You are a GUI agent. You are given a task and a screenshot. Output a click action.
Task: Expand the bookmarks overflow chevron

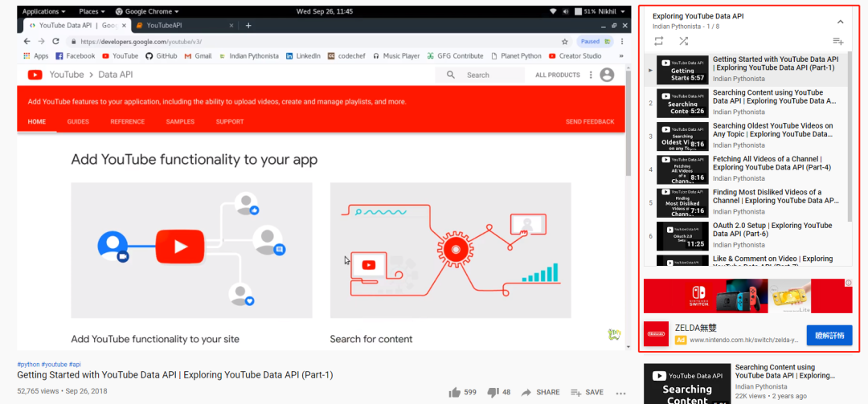(621, 56)
